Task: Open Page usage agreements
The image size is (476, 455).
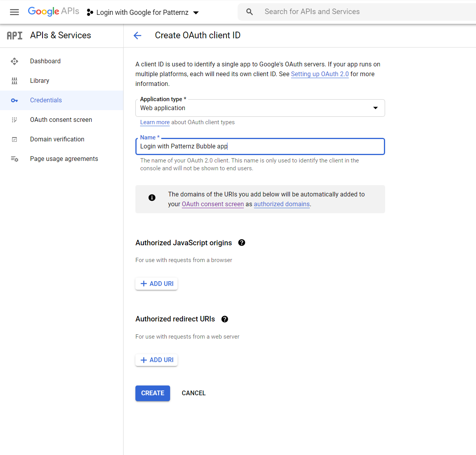Action: (x=64, y=159)
